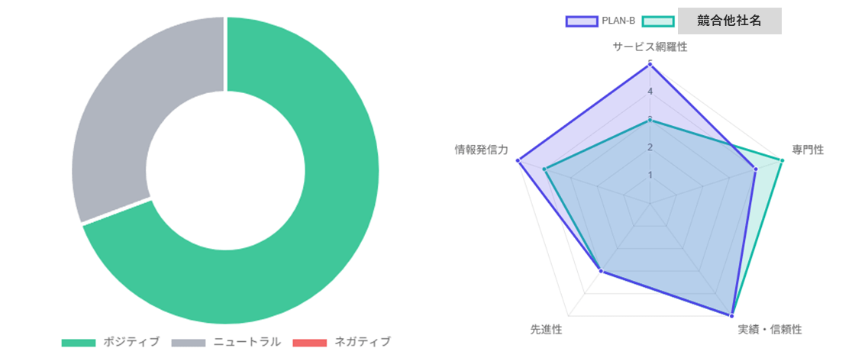Image resolution: width=868 pixels, height=361 pixels.
Task: Click the green ポジティブ legend swatch
Action: pyautogui.click(x=79, y=343)
